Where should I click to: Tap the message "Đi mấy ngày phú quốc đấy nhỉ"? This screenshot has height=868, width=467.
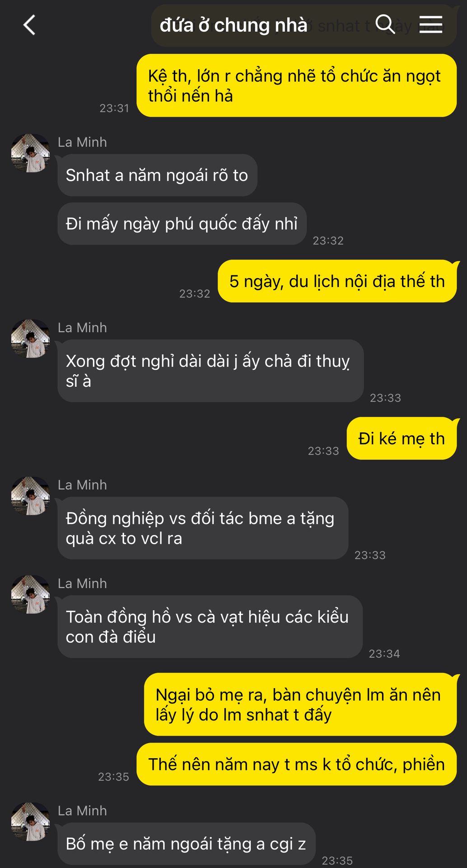(x=182, y=224)
